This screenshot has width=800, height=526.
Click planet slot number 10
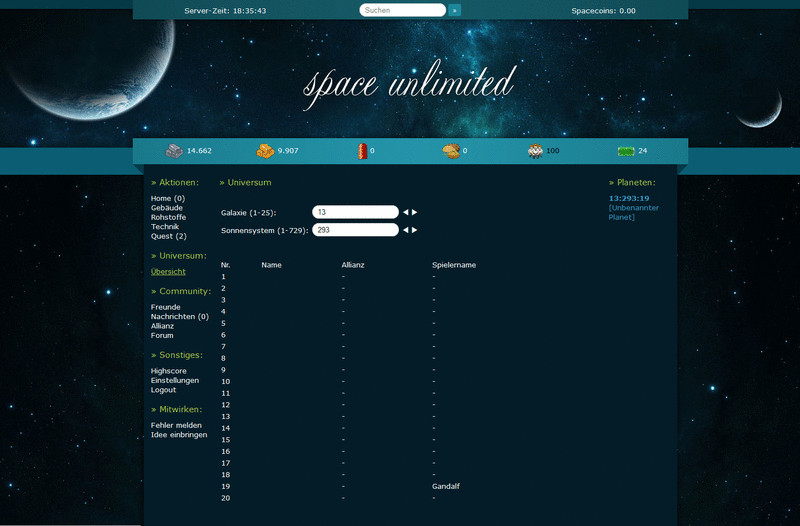pyautogui.click(x=226, y=382)
